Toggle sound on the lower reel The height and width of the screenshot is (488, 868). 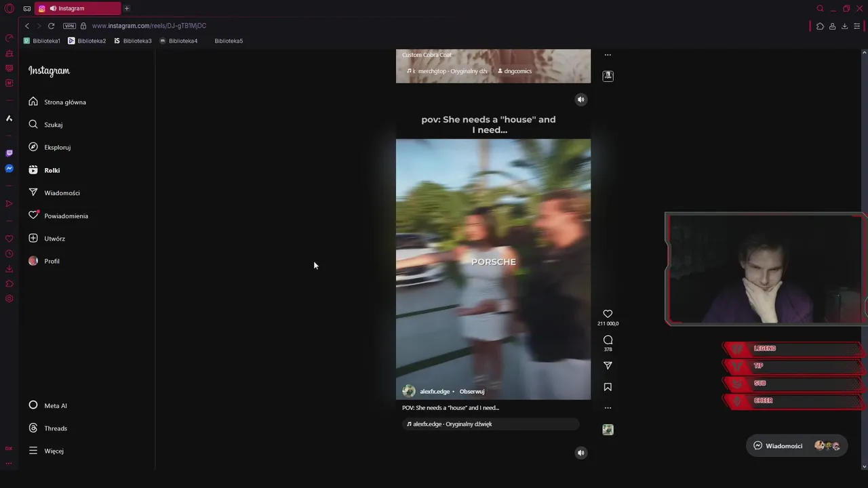(580, 453)
